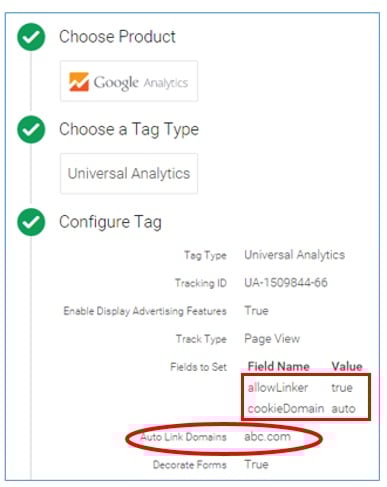The width and height of the screenshot is (387, 487).
Task: Click the Auto Link Domains value abc.com
Action: [x=267, y=436]
